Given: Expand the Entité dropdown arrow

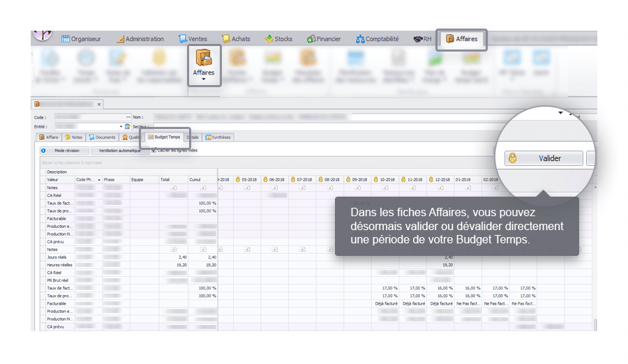Looking at the screenshot, I should (x=120, y=126).
